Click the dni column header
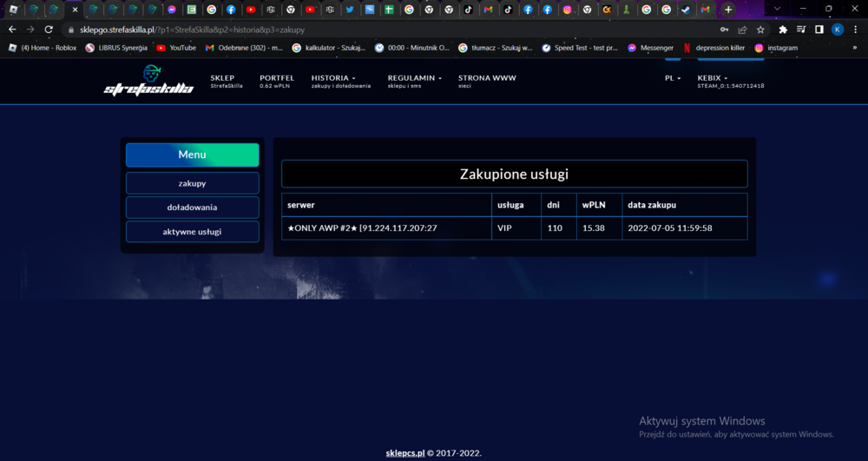This screenshot has width=868, height=461. coord(558,205)
